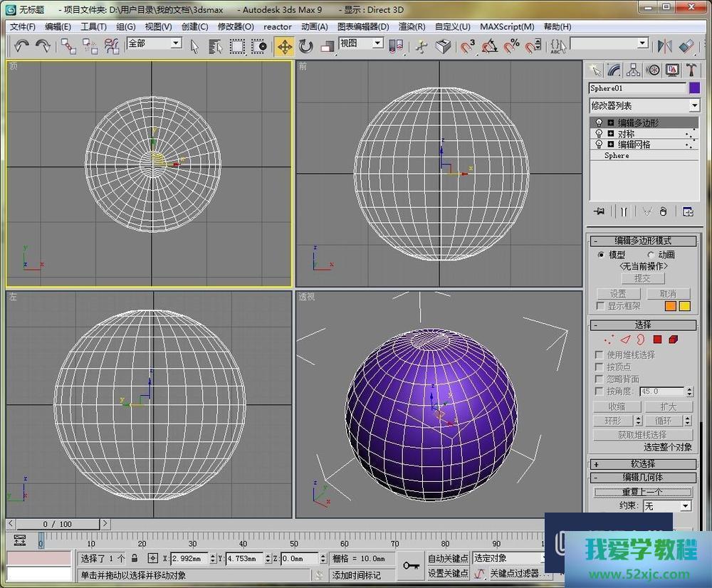Open the 渲染(R) menu
Screen dimensions: 712x588
coord(412,26)
